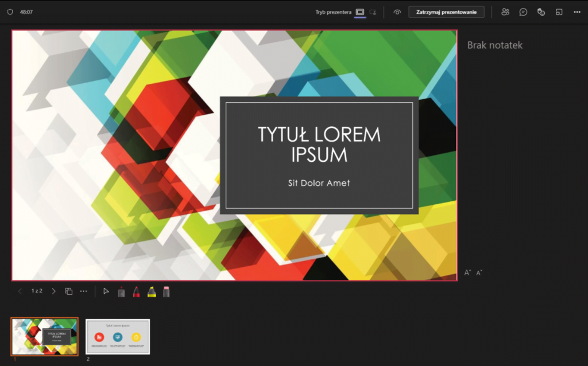This screenshot has height=366, width=588.
Task: Click the pop-out window icon
Action: pos(559,12)
